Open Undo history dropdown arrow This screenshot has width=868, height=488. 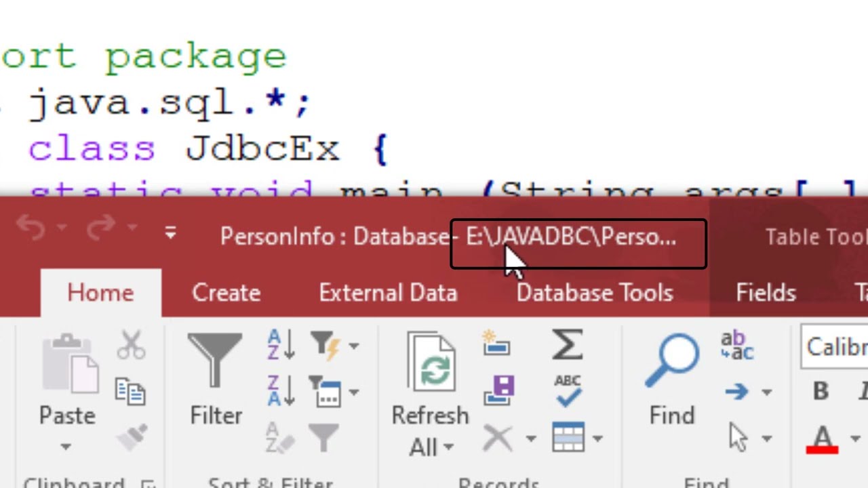61,228
